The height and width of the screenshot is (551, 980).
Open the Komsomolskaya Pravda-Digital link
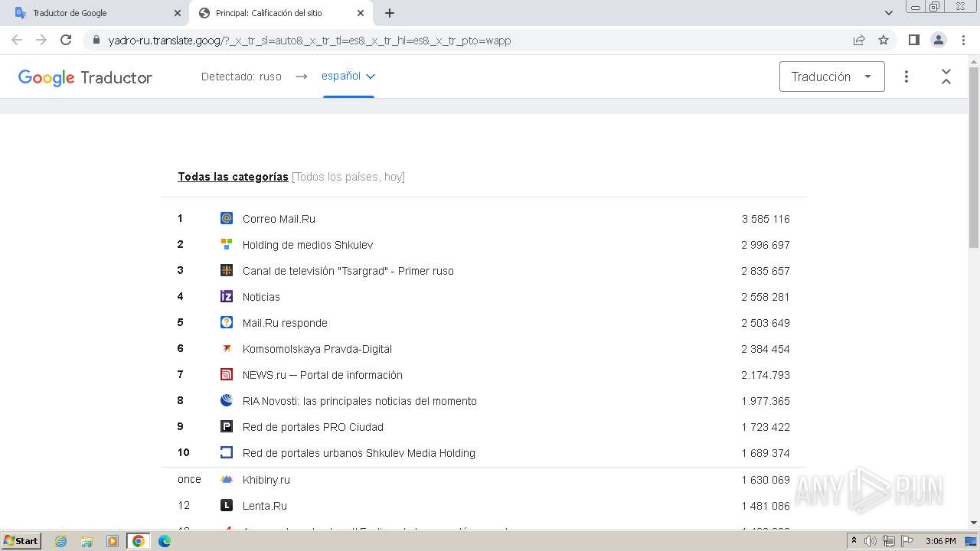[317, 349]
